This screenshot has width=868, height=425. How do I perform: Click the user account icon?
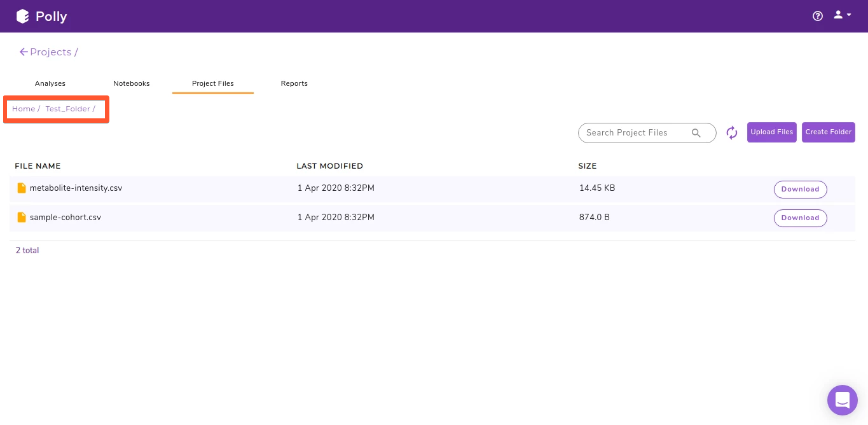click(x=837, y=14)
